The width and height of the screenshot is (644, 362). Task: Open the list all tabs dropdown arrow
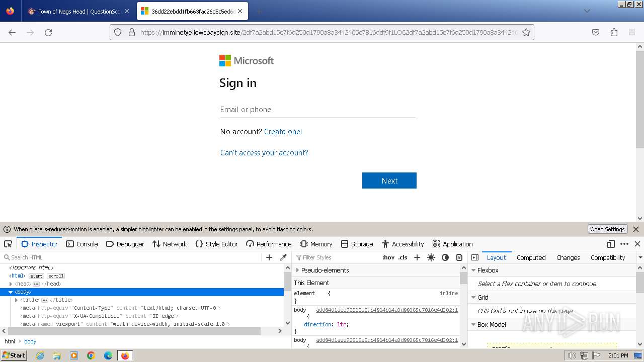click(587, 11)
